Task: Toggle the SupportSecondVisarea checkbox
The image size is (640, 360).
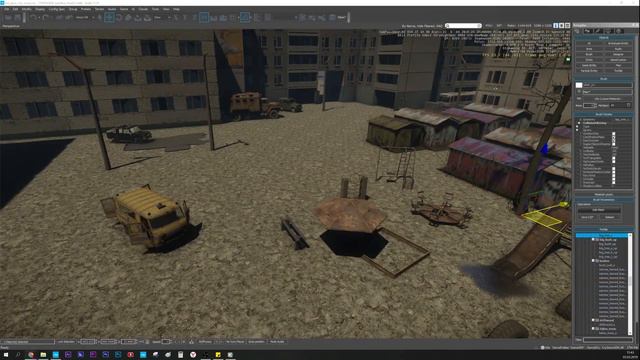Action: 613,144
